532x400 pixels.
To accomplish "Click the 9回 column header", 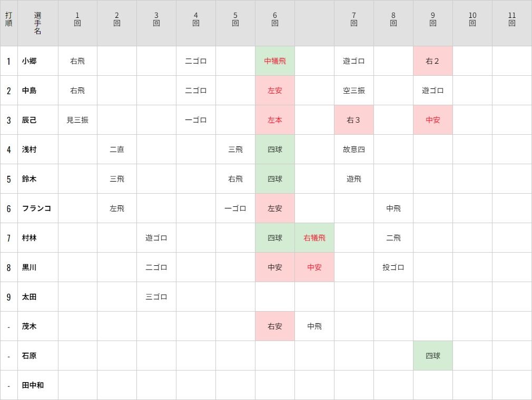I will 432,19.
